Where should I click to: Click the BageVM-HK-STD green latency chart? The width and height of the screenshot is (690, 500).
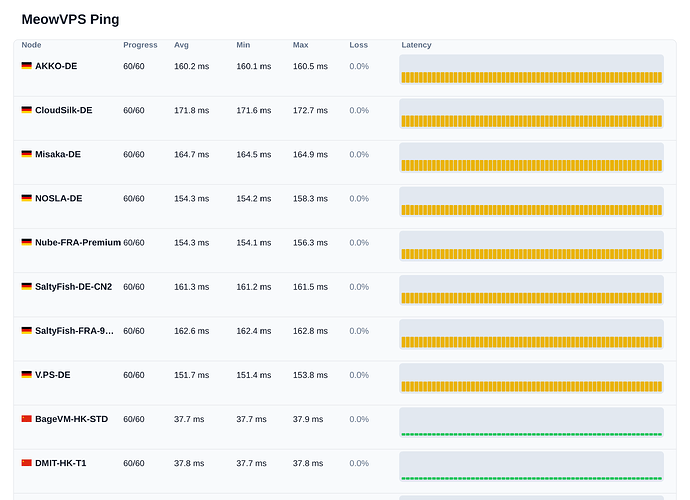pos(532,423)
